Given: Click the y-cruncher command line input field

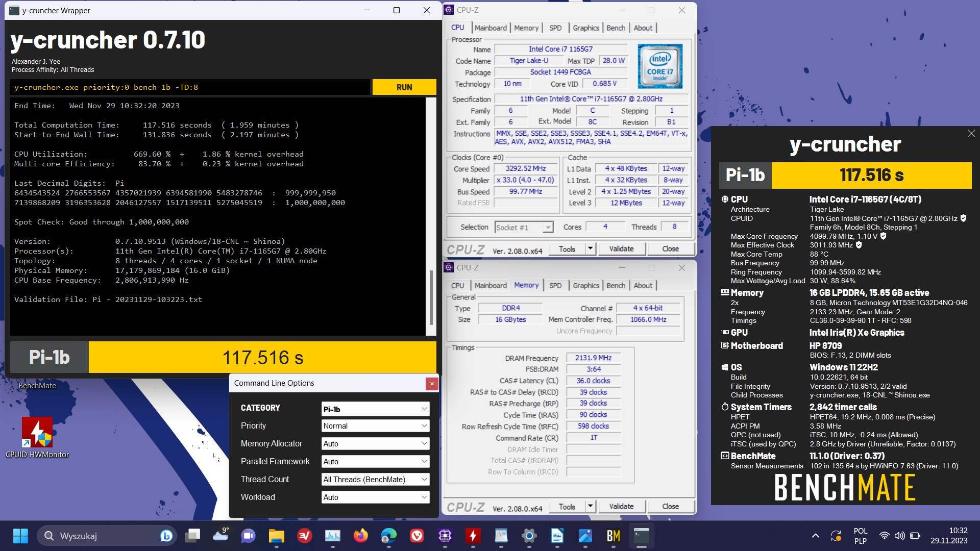Looking at the screenshot, I should tap(190, 87).
